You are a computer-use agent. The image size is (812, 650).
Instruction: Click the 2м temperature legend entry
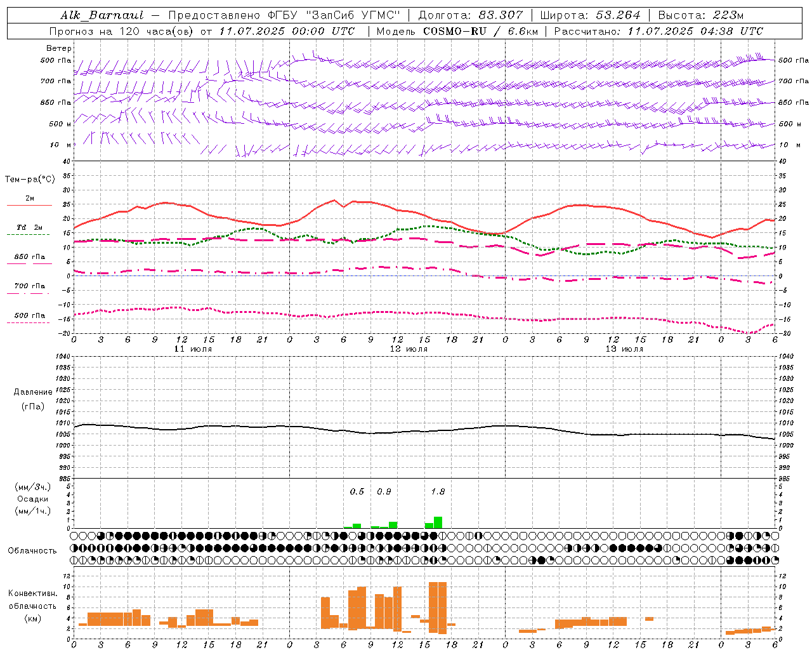30,198
